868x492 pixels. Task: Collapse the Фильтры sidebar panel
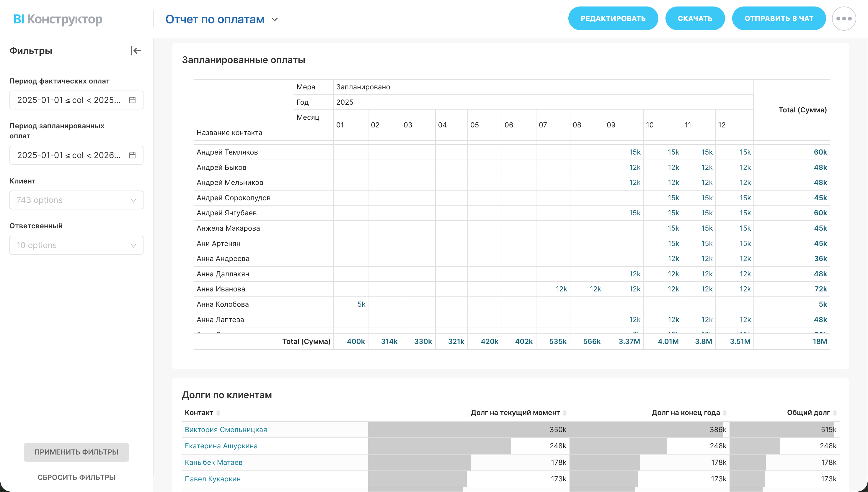pyautogui.click(x=136, y=51)
